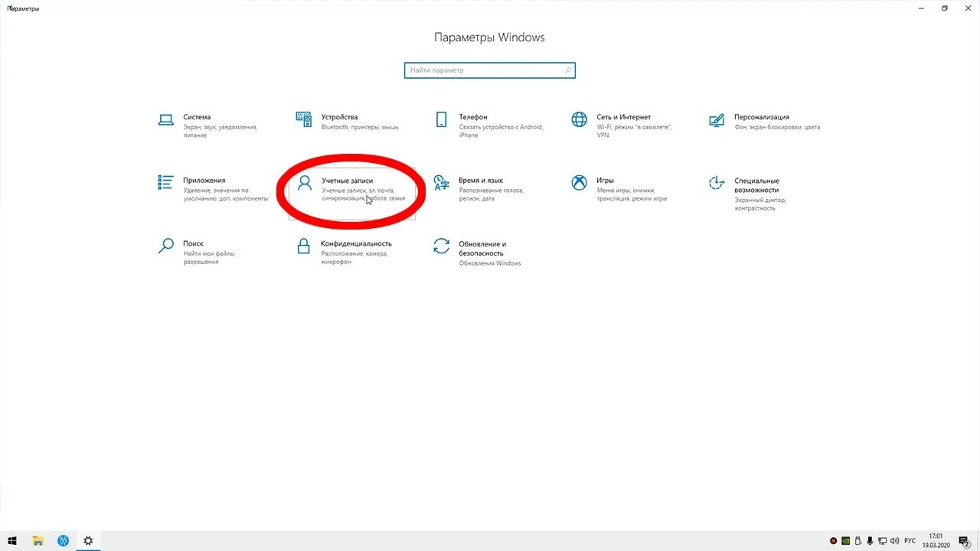980x551 pixels.
Task: Open the NVIDIA tray icon
Action: coord(847,541)
